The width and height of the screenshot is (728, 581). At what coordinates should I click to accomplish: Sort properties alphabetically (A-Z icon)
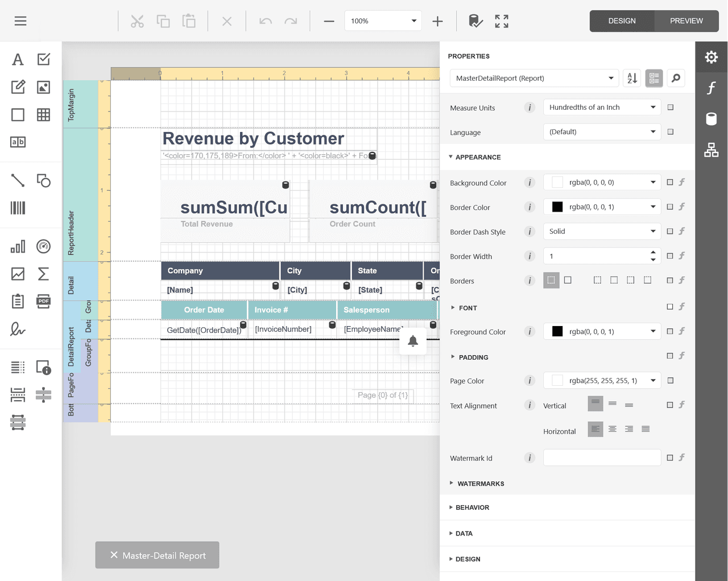pyautogui.click(x=632, y=78)
